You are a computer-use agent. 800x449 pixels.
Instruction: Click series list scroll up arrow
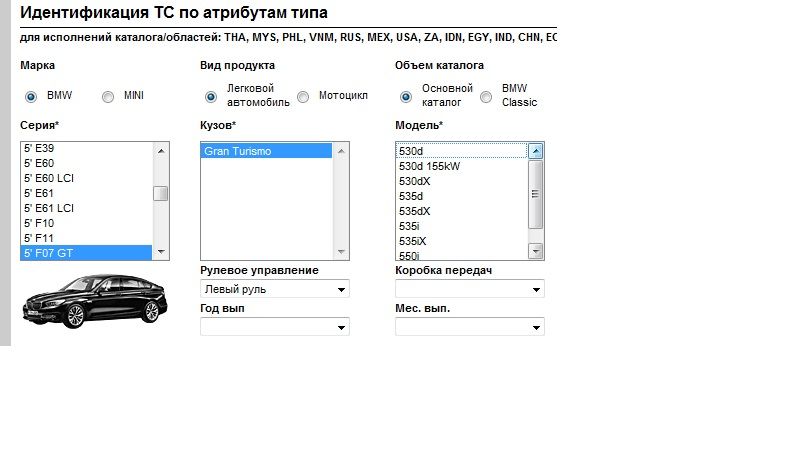pyautogui.click(x=161, y=151)
